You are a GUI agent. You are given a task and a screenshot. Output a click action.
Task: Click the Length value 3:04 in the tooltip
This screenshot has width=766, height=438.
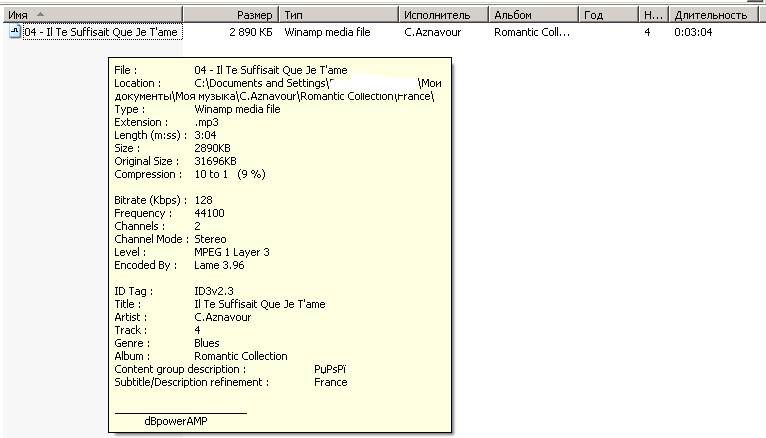coord(205,135)
